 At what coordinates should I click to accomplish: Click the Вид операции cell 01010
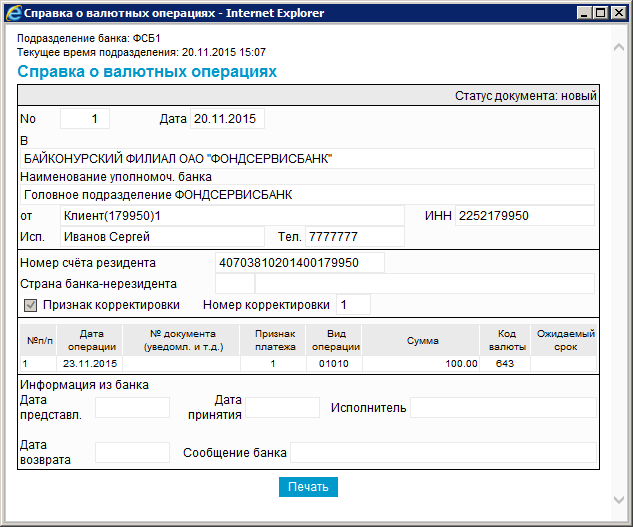click(331, 363)
